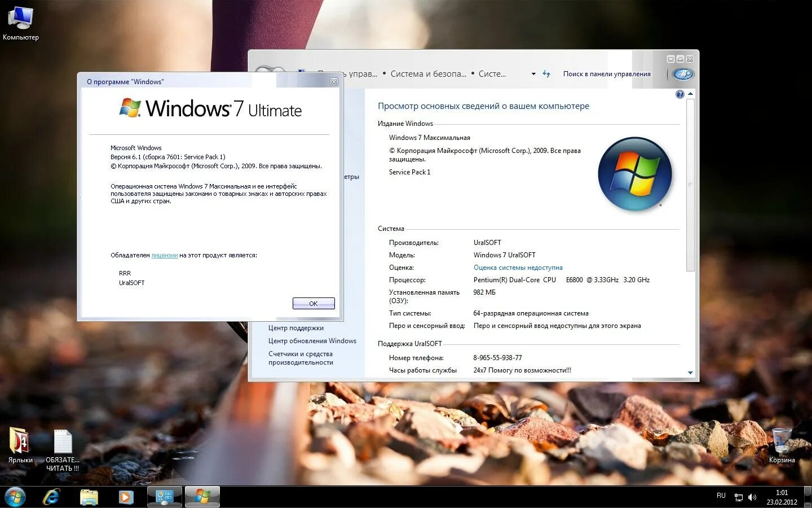The image size is (812, 508).
Task: Click the volume speaker tray icon
Action: point(752,497)
